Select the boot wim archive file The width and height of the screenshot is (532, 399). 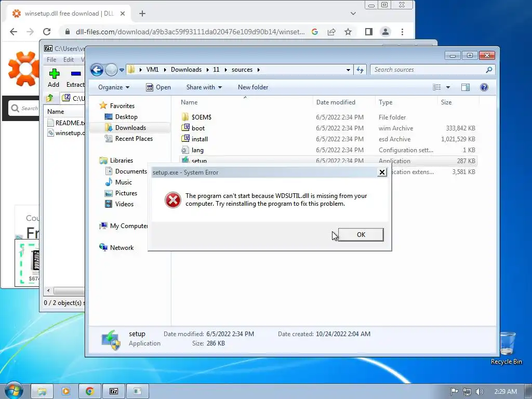coord(198,128)
